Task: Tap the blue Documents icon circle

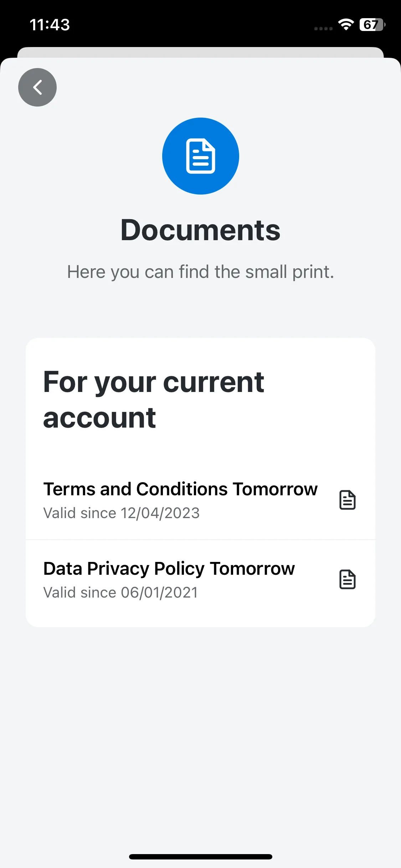Action: (201, 156)
